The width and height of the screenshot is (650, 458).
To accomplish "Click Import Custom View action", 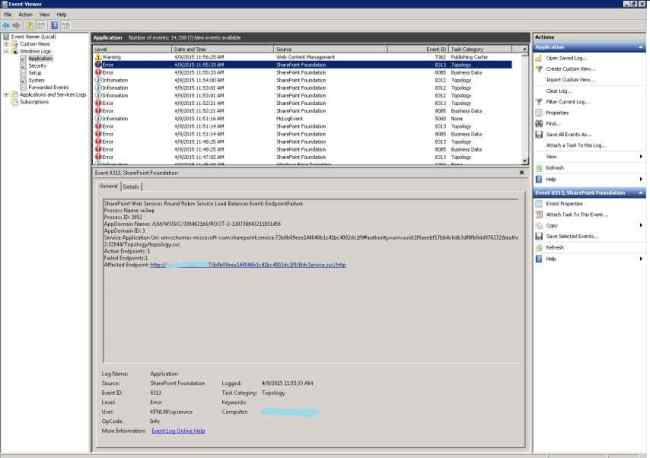I will 570,80.
